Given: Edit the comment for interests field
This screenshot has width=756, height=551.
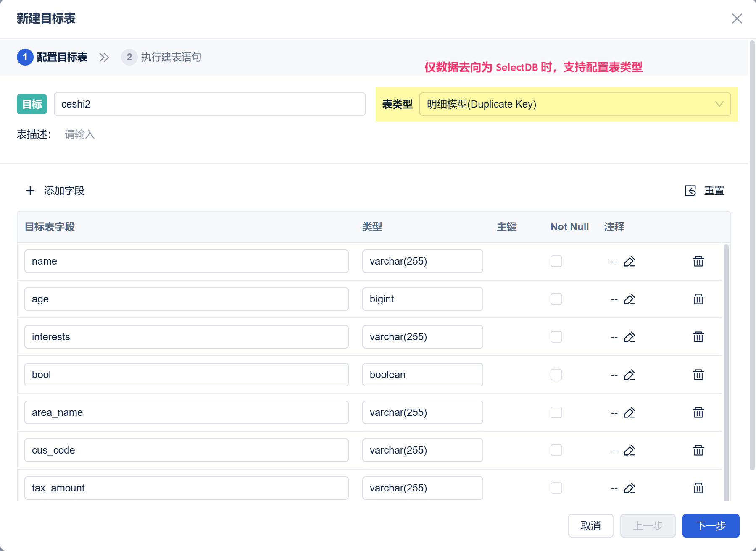Looking at the screenshot, I should (630, 337).
